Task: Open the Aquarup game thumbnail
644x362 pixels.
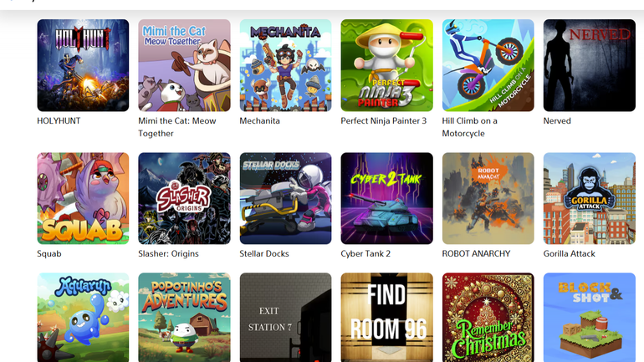Action: (83, 317)
